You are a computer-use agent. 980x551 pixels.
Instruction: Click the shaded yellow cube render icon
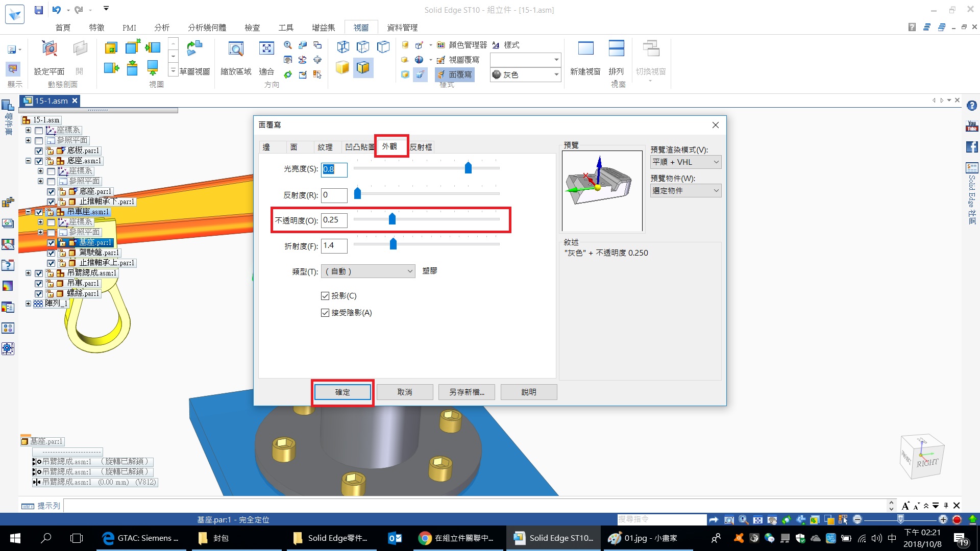(x=342, y=67)
